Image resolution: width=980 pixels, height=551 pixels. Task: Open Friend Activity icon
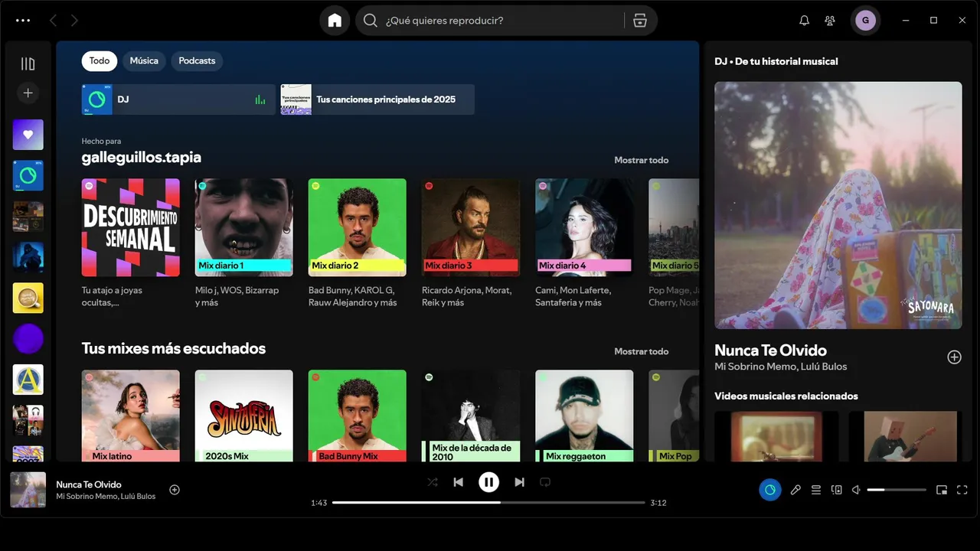(x=830, y=21)
